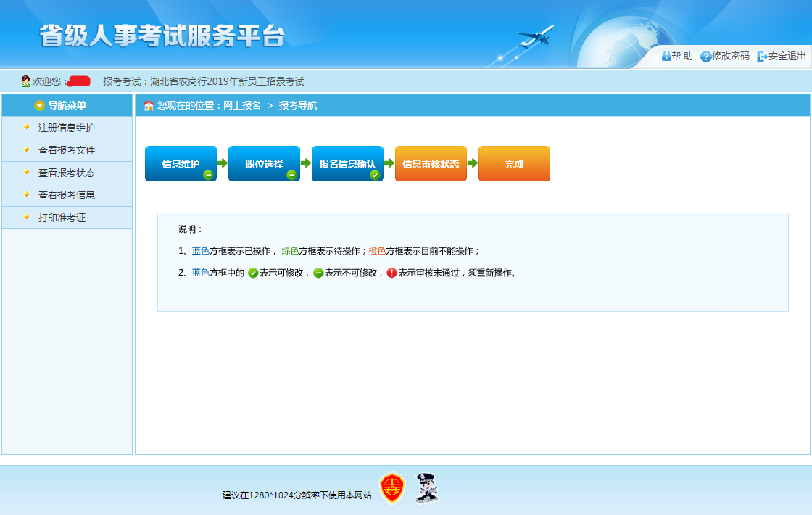Click the red shield badge in footer
Viewport: 812px width, 515px height.
392,488
